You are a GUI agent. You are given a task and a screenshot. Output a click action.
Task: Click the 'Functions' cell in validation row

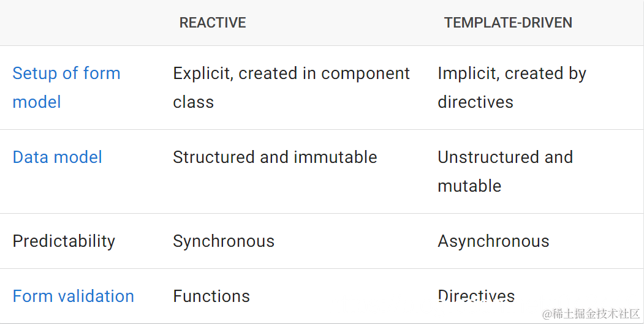pyautogui.click(x=211, y=296)
